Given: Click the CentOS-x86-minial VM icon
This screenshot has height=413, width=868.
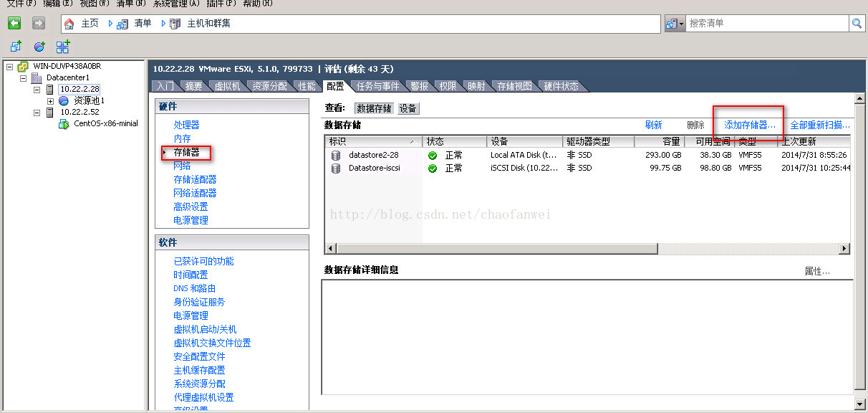Looking at the screenshot, I should point(64,124).
